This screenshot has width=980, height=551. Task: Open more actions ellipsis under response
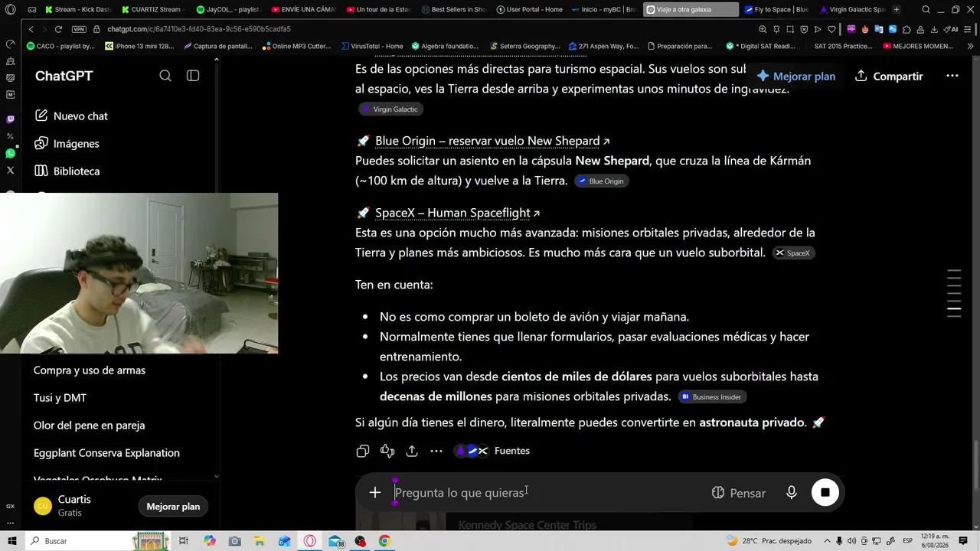pos(436,452)
